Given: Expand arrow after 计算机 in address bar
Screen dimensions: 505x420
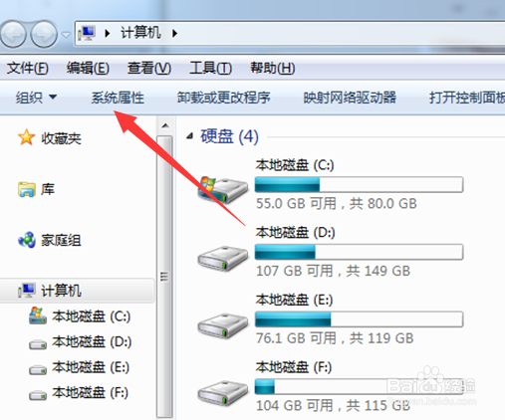Looking at the screenshot, I should point(175,33).
